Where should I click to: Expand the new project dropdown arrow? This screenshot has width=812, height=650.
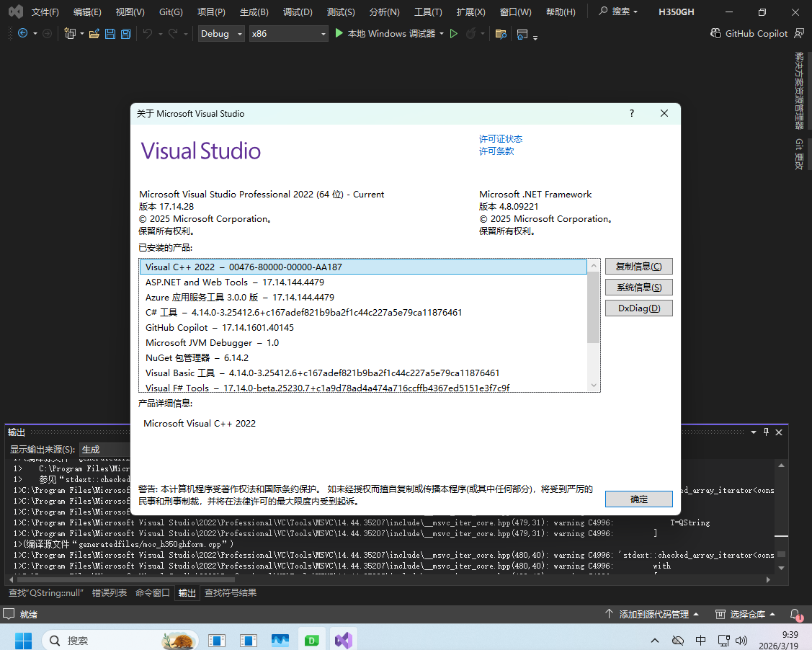pyautogui.click(x=82, y=34)
